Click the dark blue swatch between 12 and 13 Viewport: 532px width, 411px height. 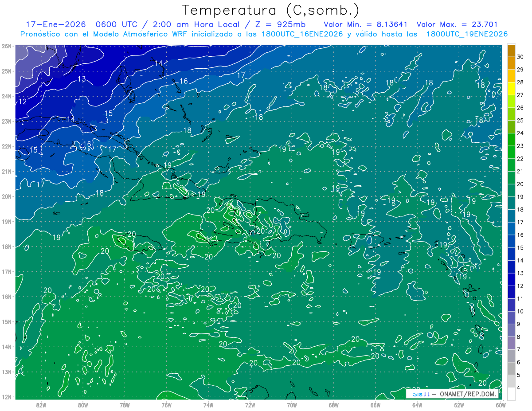point(511,280)
